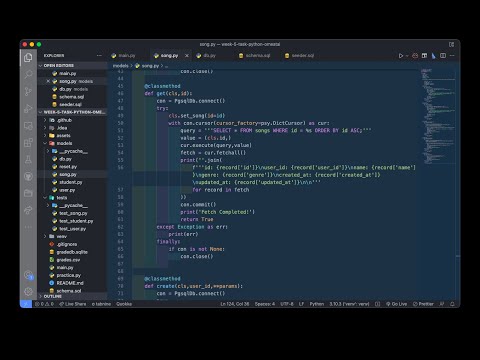Viewport: 480px width, 360px height.
Task: Open the Testing beaker view
Action: 28,160
